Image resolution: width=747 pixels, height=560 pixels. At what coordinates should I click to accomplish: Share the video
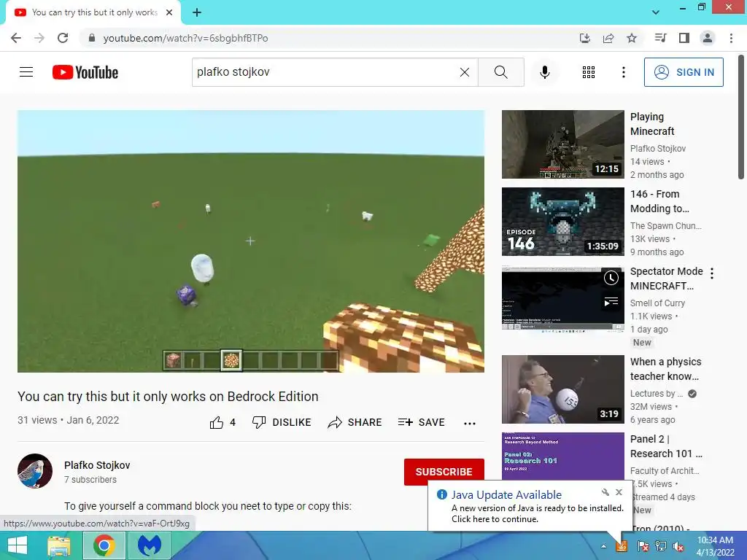(x=355, y=422)
